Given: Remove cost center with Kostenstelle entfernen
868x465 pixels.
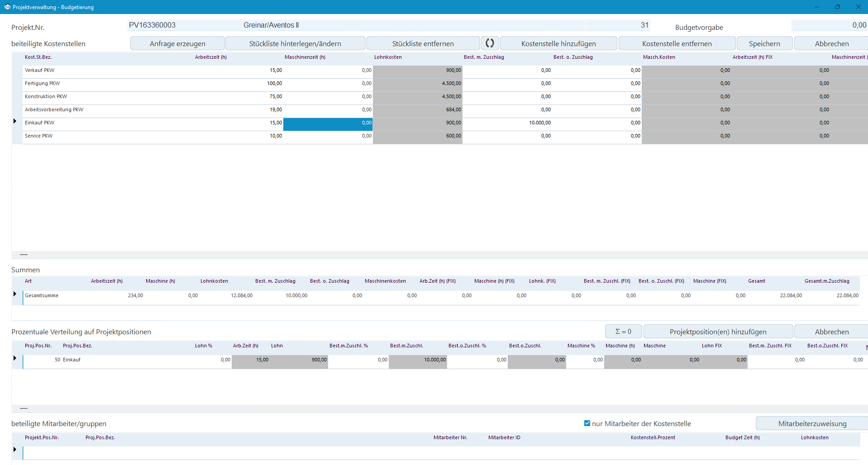Looking at the screenshot, I should click(x=677, y=43).
